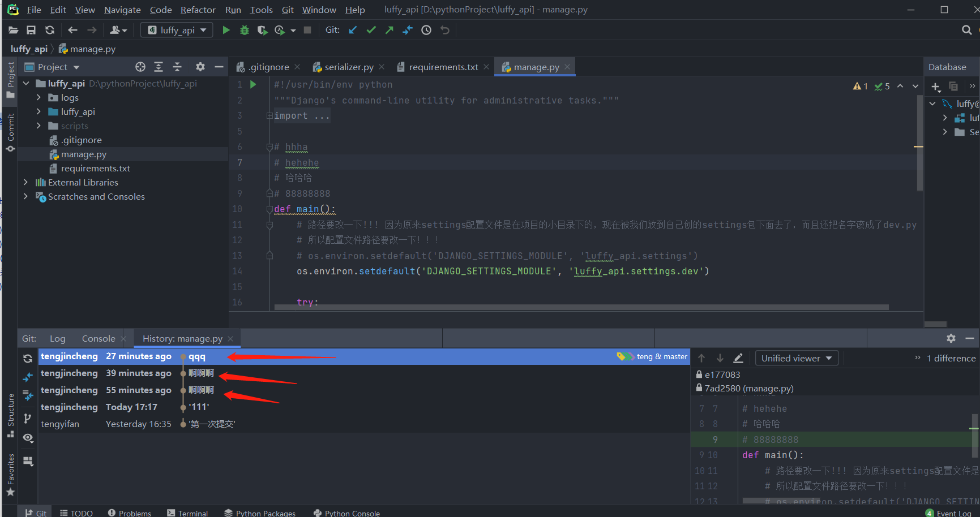
Task: Toggle the eye view options in History
Action: pyautogui.click(x=28, y=438)
